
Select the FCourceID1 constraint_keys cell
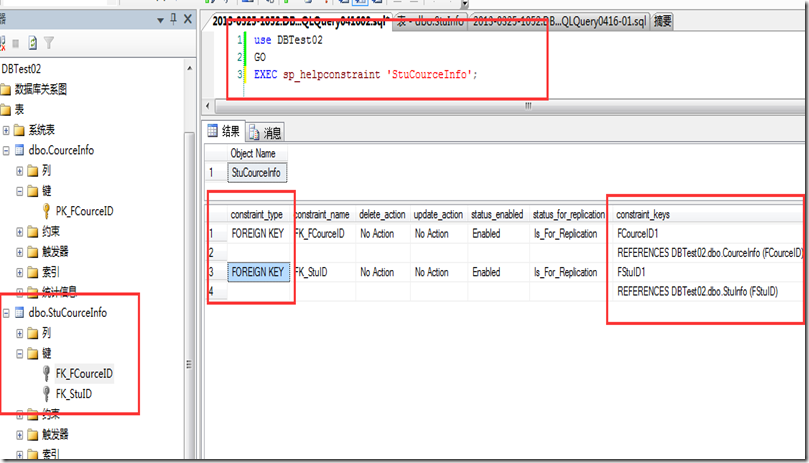pyautogui.click(x=706, y=233)
